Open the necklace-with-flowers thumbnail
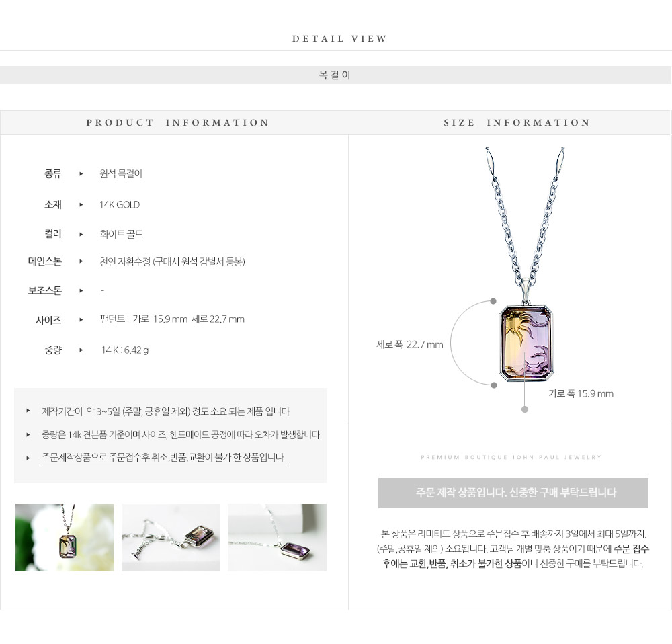Image resolution: width=672 pixels, height=644 pixels. 65,537
